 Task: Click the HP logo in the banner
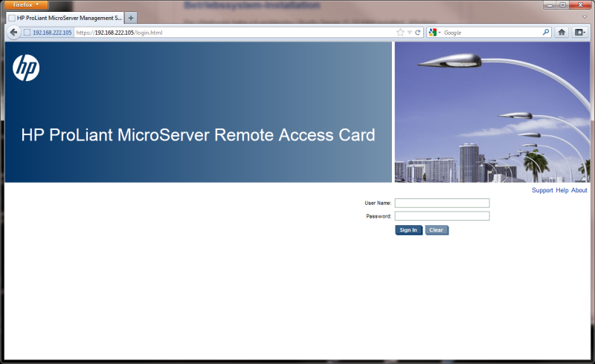pyautogui.click(x=26, y=68)
